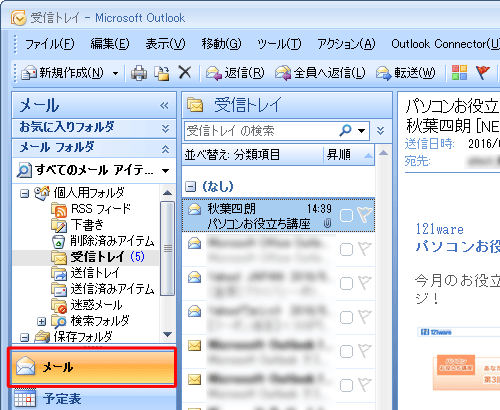
Task: Open the search options dropdown arrow
Action: coord(361,131)
